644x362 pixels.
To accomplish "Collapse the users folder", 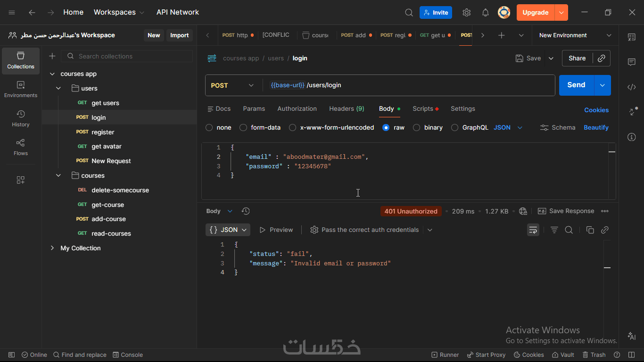I will click(58, 89).
